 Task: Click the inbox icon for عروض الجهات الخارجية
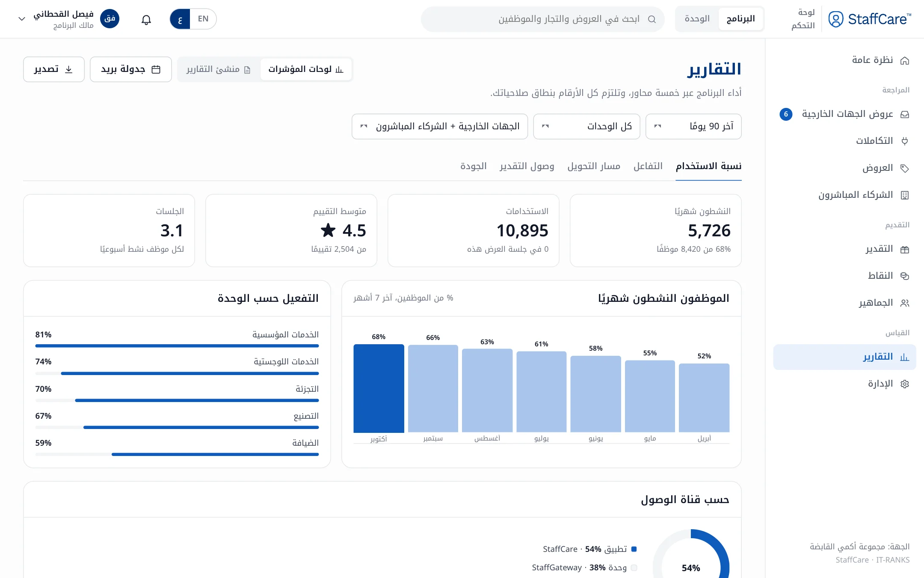pyautogui.click(x=905, y=114)
